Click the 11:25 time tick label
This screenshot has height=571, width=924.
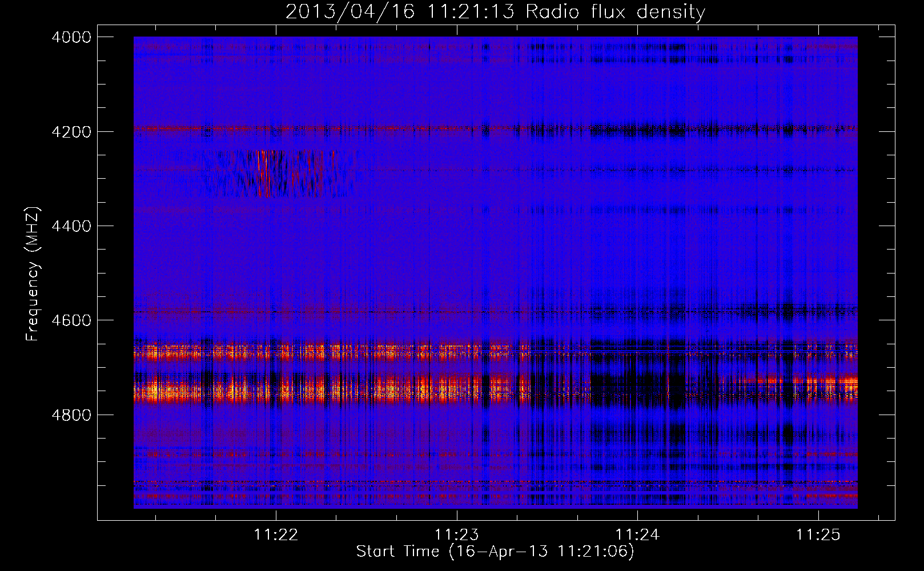click(818, 535)
